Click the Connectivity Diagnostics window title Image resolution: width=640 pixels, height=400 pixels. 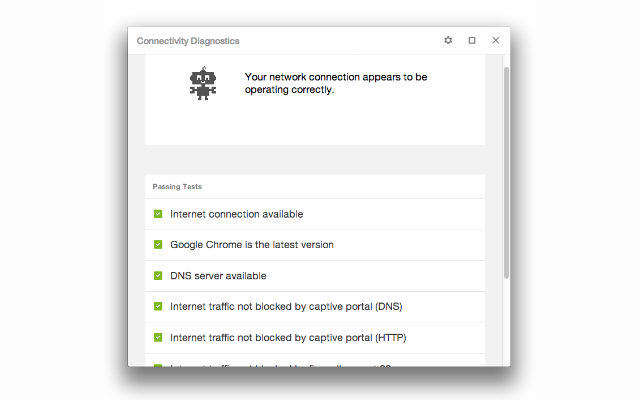pyautogui.click(x=188, y=41)
